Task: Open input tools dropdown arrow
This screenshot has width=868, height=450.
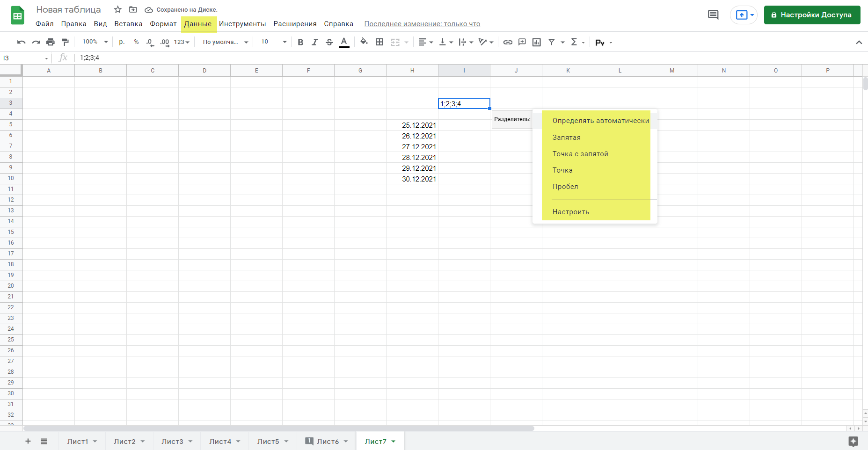Action: point(611,43)
